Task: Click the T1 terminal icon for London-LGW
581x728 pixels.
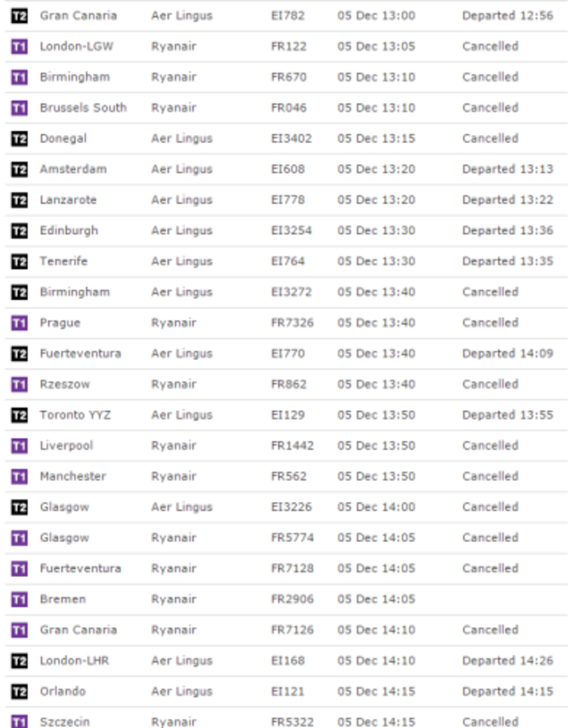Action: pos(19,46)
